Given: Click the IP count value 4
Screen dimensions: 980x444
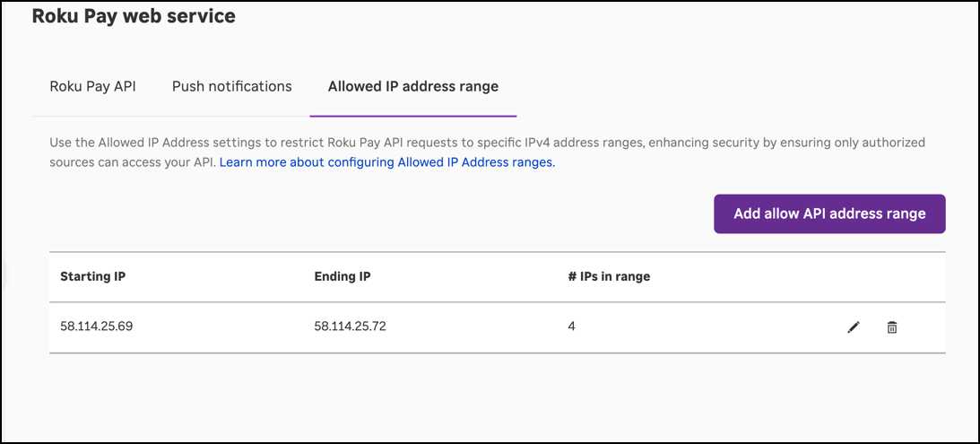Looking at the screenshot, I should tap(571, 326).
